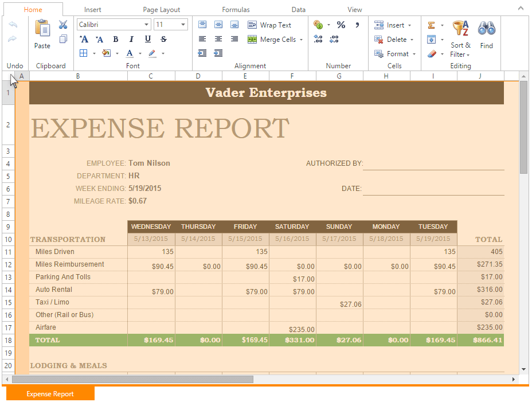This screenshot has width=532, height=402.
Task: Click the Cut scissors icon
Action: point(63,25)
